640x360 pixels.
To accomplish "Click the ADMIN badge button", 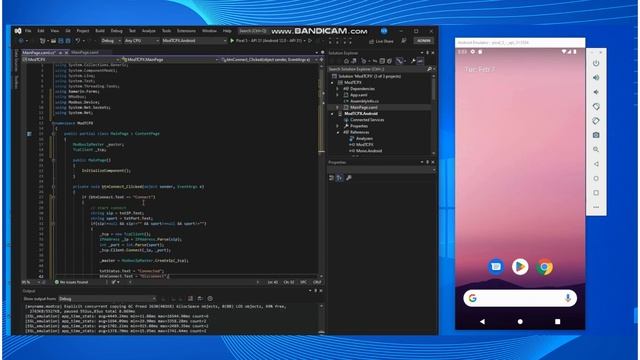I will coord(424,41).
